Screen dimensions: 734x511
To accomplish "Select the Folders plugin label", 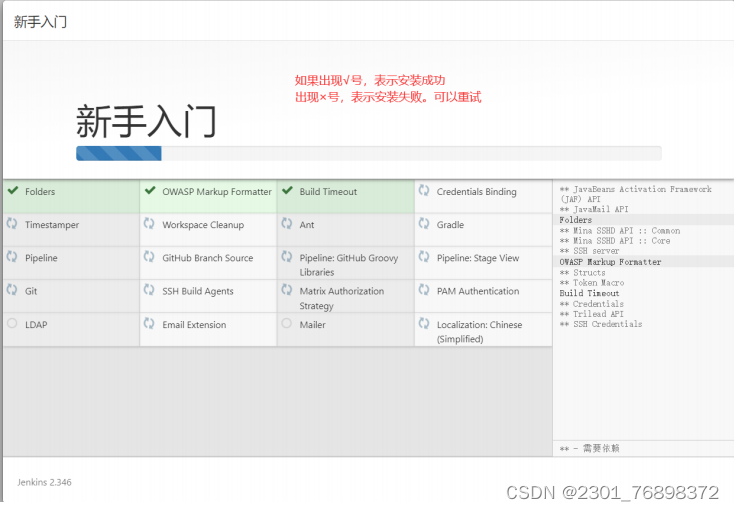I will [40, 192].
